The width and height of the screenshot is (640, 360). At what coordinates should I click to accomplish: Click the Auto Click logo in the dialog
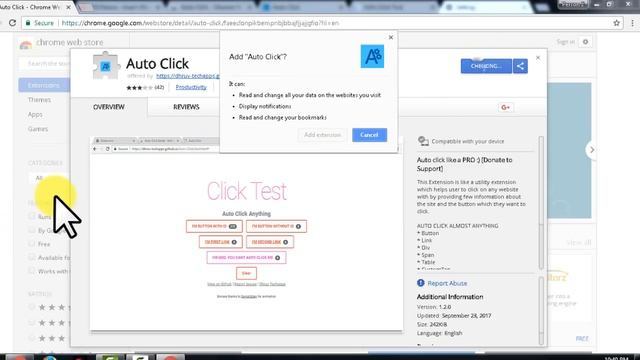372,56
